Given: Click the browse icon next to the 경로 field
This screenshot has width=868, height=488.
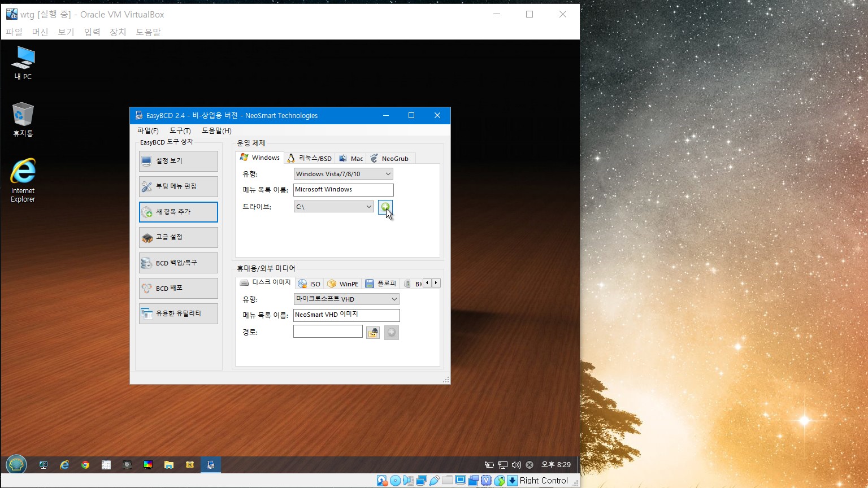Looking at the screenshot, I should tap(373, 333).
